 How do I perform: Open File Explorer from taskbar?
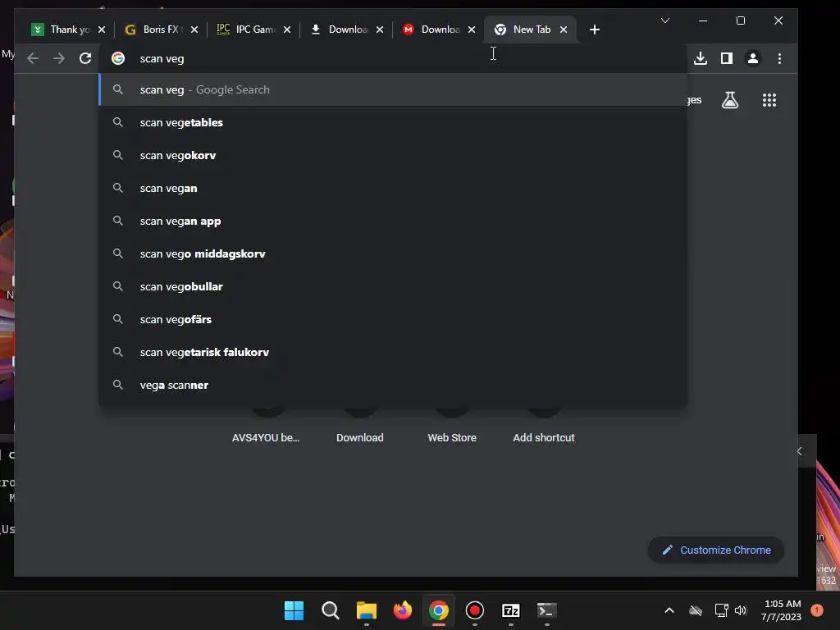pyautogui.click(x=367, y=610)
